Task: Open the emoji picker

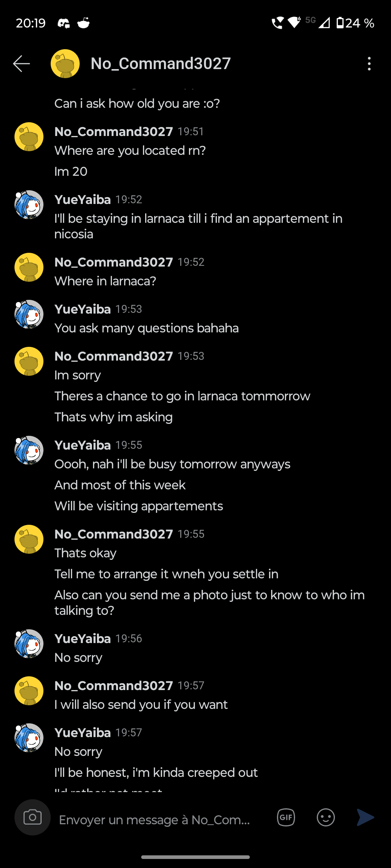Action: 326,817
